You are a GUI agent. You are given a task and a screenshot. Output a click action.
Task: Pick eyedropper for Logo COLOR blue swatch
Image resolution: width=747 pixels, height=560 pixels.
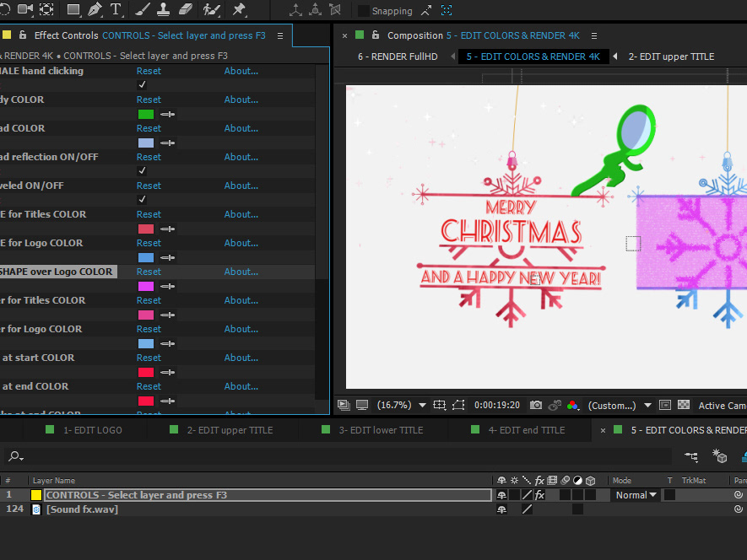167,257
